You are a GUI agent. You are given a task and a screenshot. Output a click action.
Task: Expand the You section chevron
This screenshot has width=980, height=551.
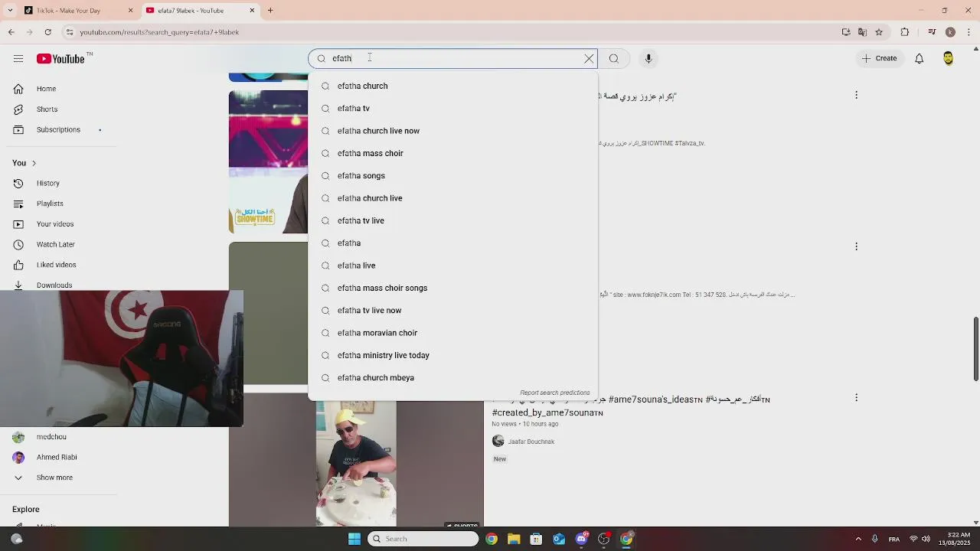click(x=34, y=163)
